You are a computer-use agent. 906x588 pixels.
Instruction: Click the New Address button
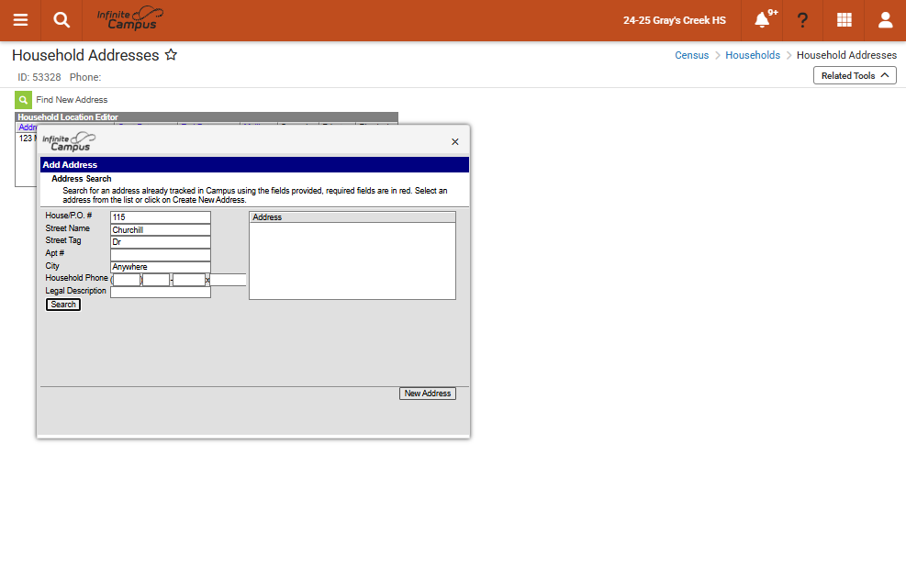click(x=428, y=394)
